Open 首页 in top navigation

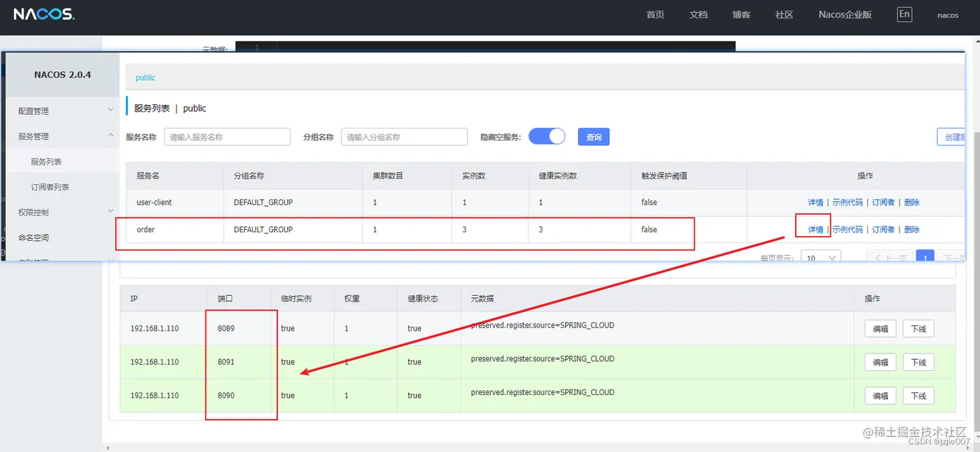pyautogui.click(x=655, y=14)
